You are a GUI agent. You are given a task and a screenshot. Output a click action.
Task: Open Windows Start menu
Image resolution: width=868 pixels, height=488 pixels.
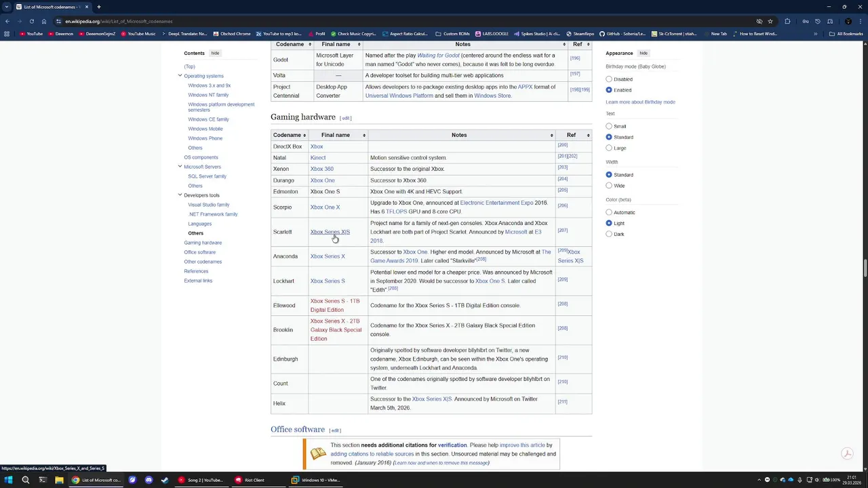[8, 480]
